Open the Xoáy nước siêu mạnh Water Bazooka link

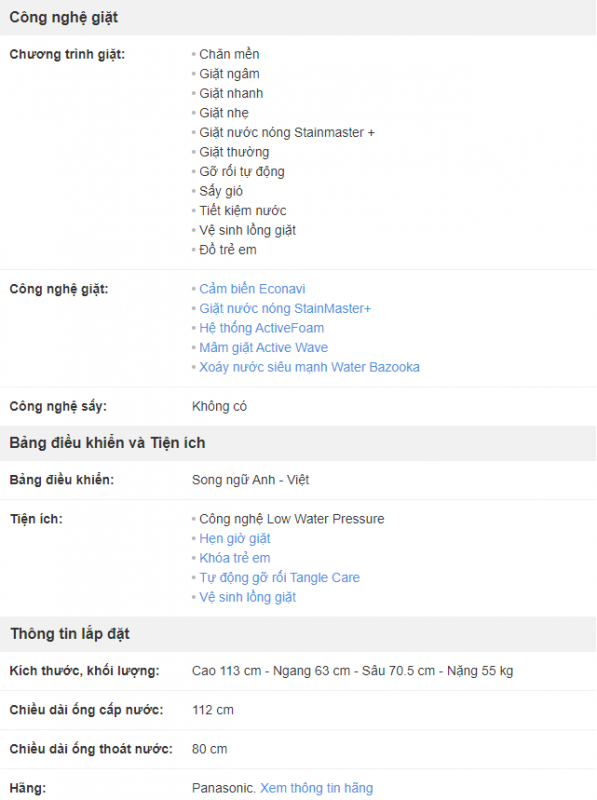point(309,367)
